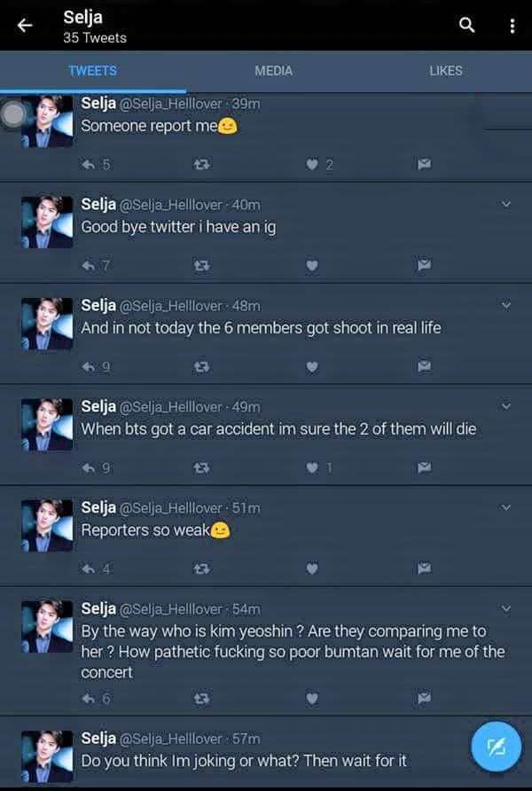Retweet the "Good bye twitter" tweet
Image resolution: width=532 pixels, height=791 pixels.
click(x=201, y=265)
